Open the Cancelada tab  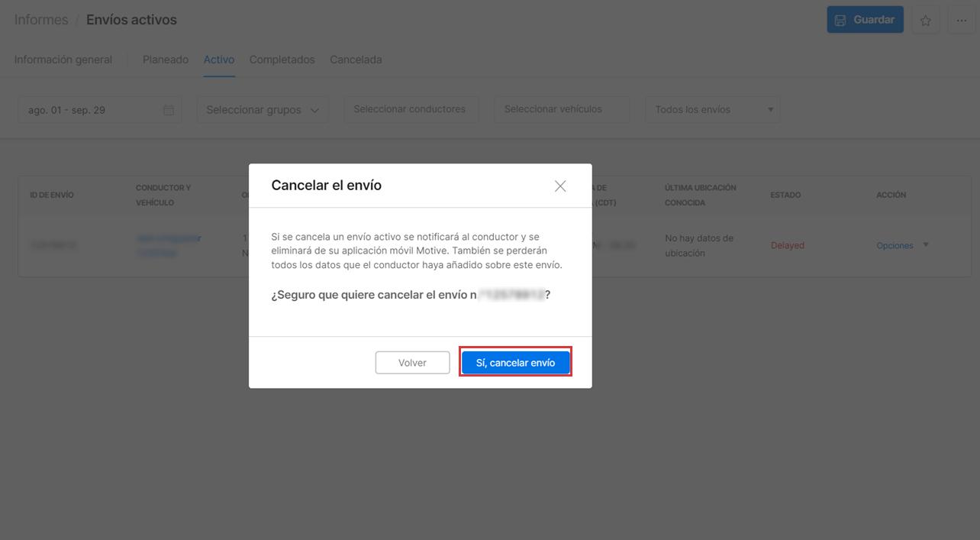(x=356, y=60)
